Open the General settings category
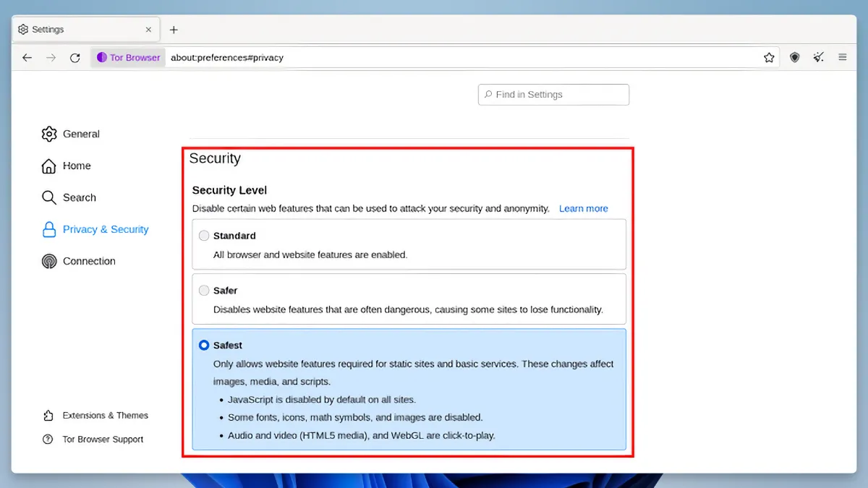 [x=80, y=134]
